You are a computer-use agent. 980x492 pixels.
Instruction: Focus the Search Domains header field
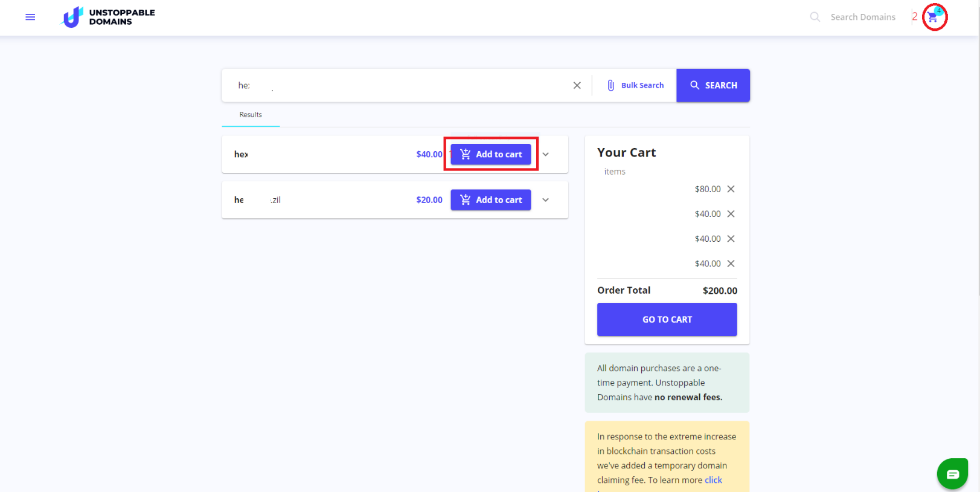point(862,17)
